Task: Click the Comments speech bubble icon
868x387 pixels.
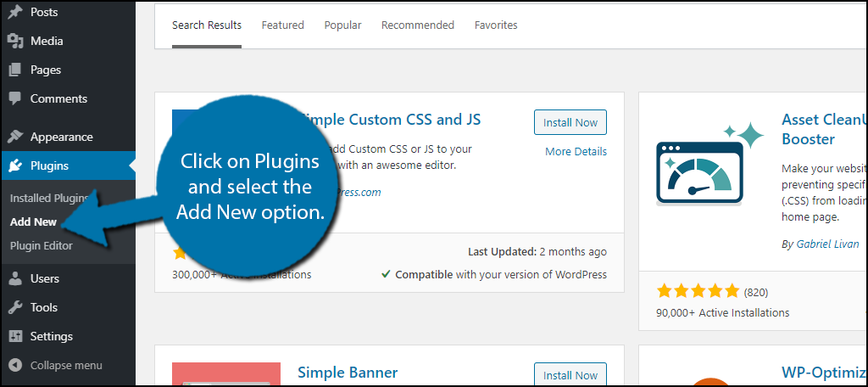Action: 15,98
